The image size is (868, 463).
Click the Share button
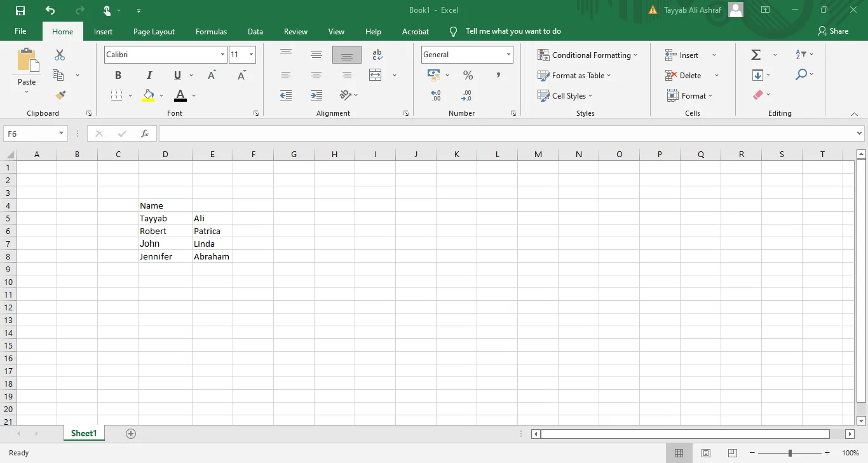833,31
